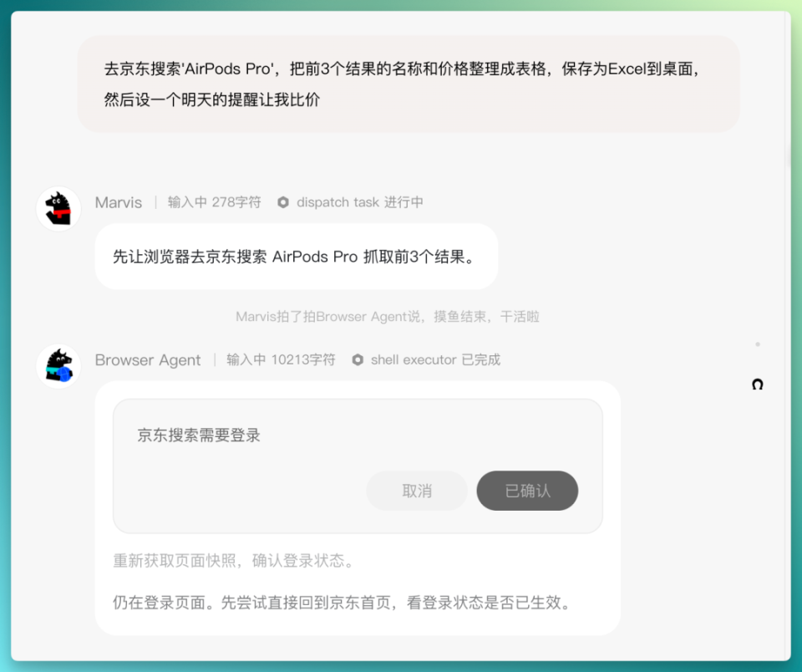
Task: Open the 'shell executor 已完成' status label
Action: [435, 359]
